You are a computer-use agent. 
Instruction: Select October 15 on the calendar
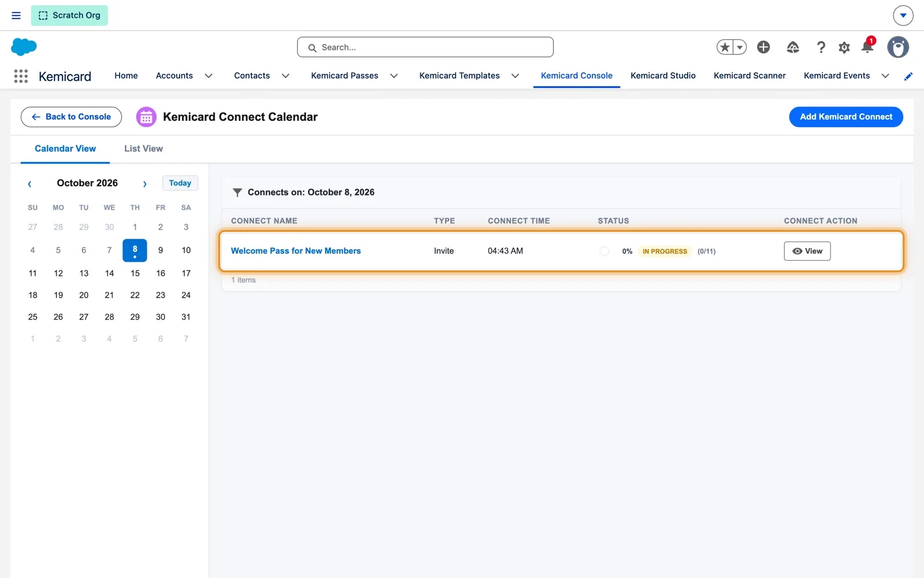point(135,273)
